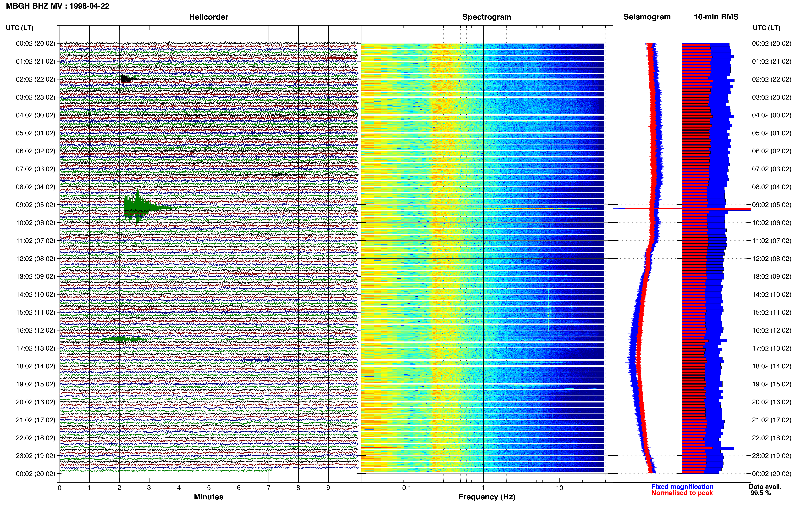Click the 'Normalised to peak' legend text

[x=682, y=493]
